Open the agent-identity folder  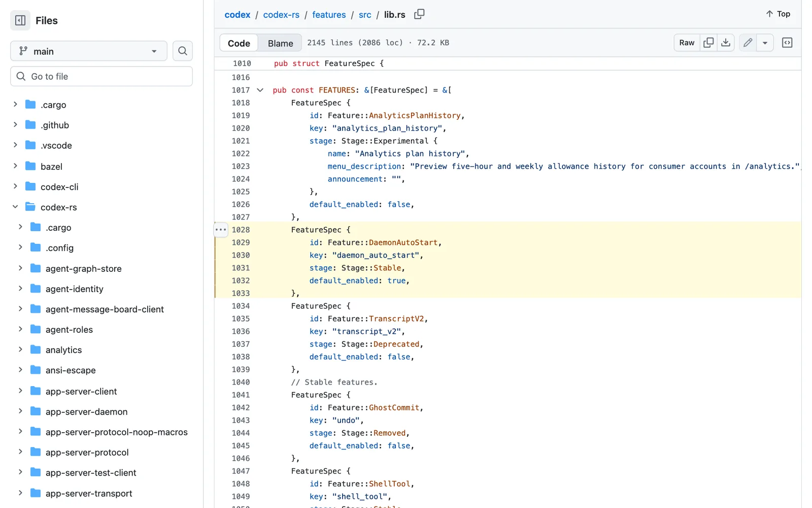74,289
